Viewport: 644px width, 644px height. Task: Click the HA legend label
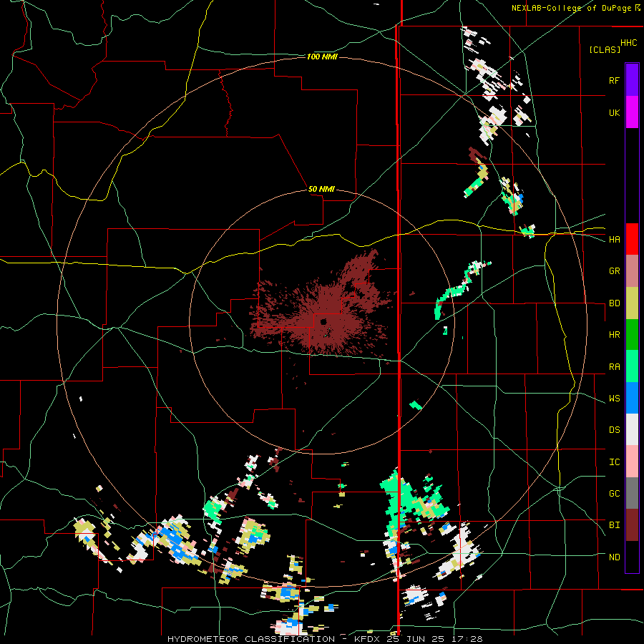(x=614, y=240)
